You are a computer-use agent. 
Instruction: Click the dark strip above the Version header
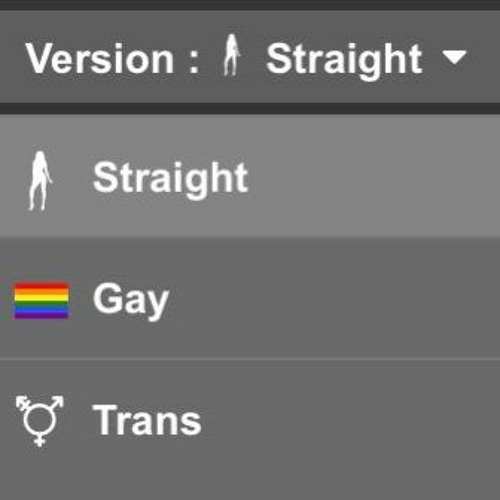pyautogui.click(x=250, y=5)
